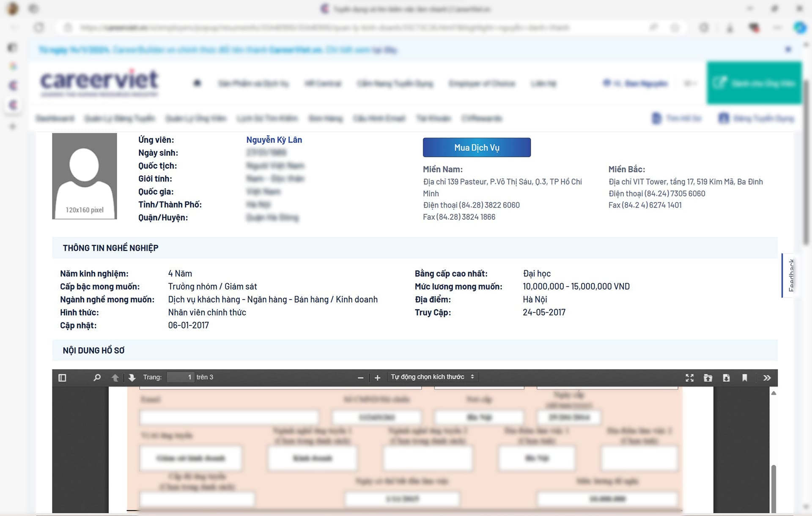This screenshot has height=516, width=812.
Task: Close the blue announcement banner
Action: click(x=788, y=49)
